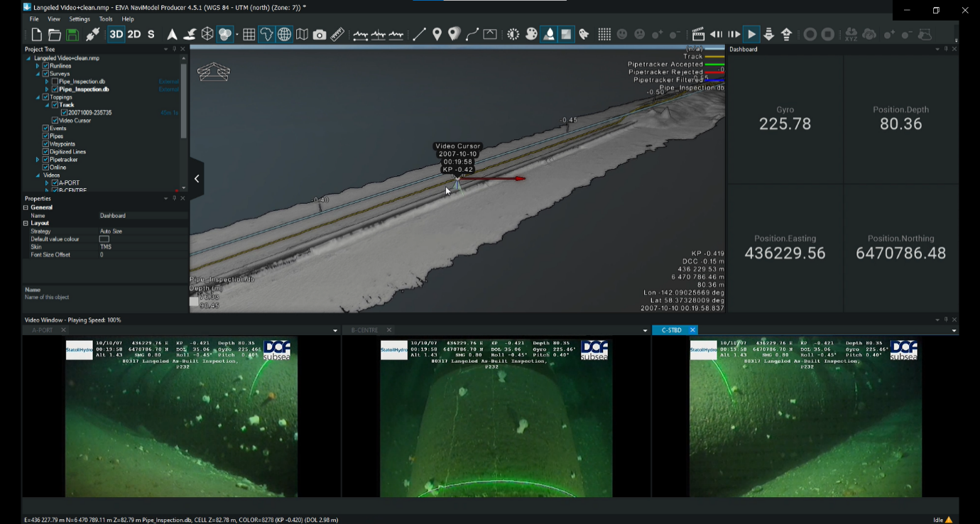Image resolution: width=980 pixels, height=524 pixels.
Task: Collapse side panel with left arrow button
Action: point(197,179)
